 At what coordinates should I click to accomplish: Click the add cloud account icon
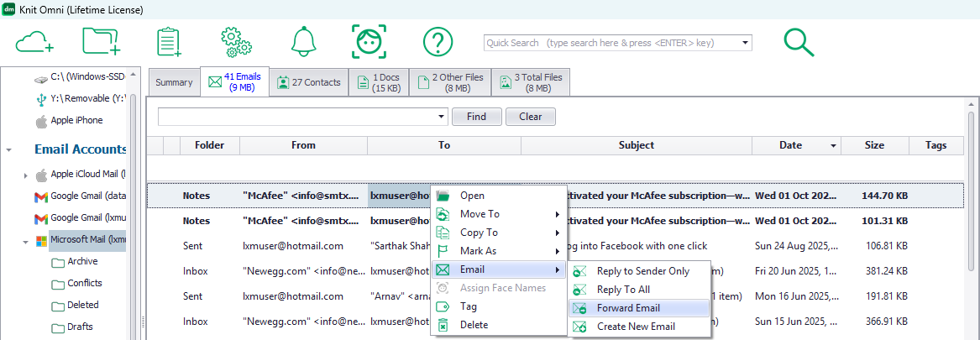coord(34,43)
